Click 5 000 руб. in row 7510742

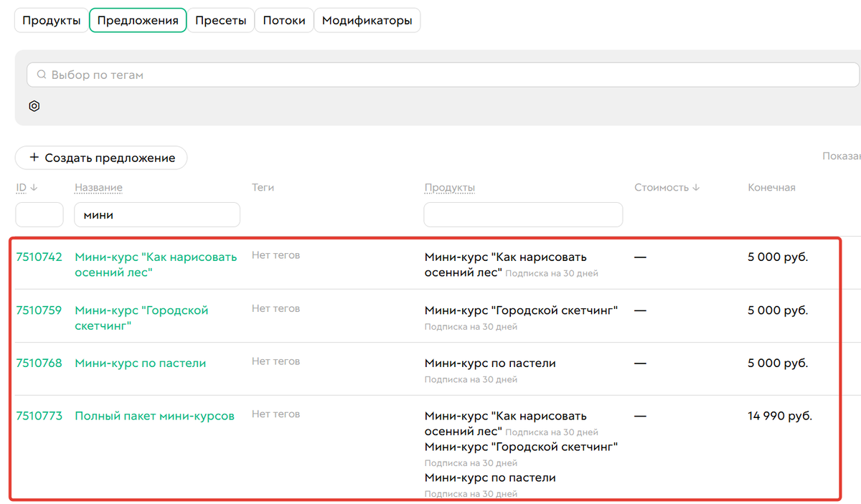[x=778, y=257]
